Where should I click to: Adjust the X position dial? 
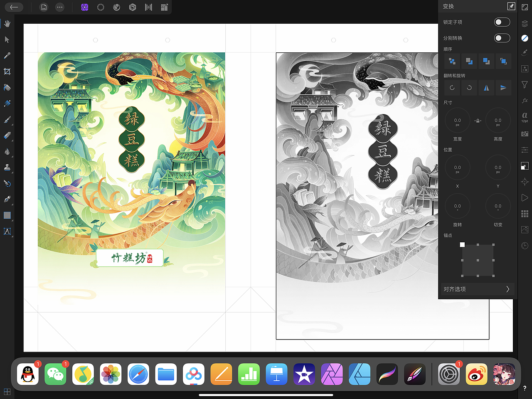(458, 168)
